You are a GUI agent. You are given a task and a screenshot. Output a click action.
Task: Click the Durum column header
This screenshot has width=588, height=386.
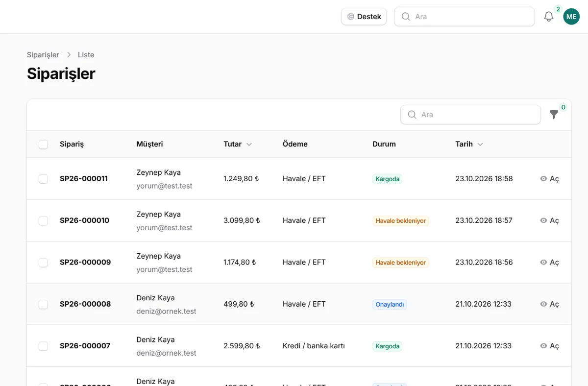384,144
